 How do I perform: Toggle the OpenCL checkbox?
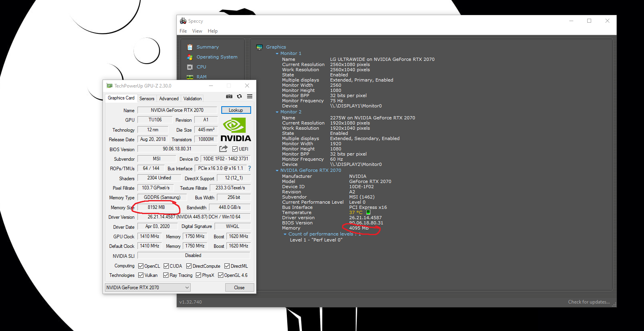coord(141,266)
